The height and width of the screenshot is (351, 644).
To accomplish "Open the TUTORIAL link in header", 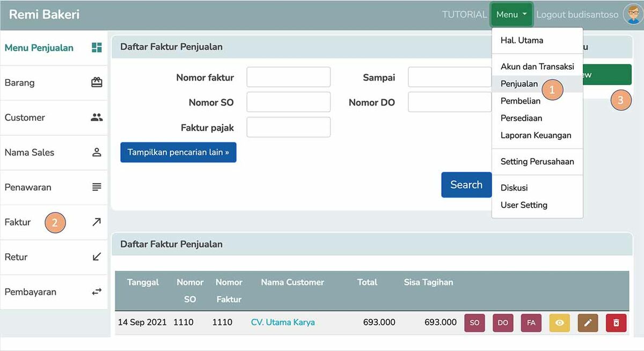I will (464, 14).
